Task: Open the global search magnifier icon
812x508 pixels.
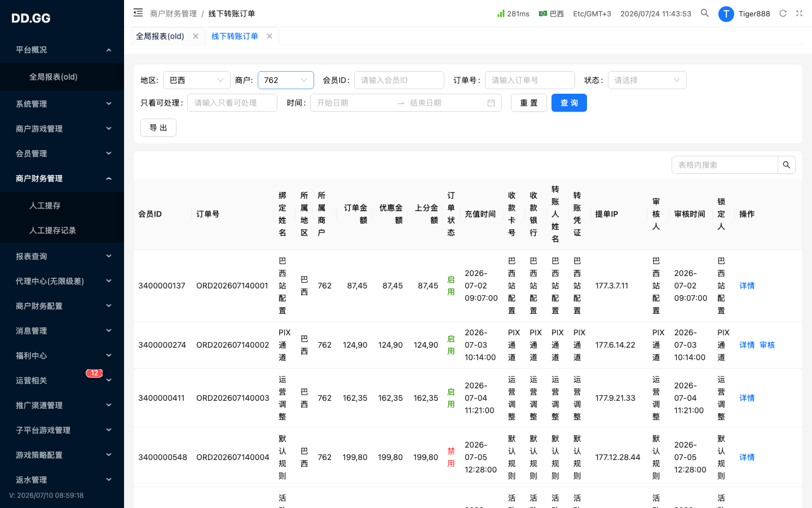Action: pos(705,13)
